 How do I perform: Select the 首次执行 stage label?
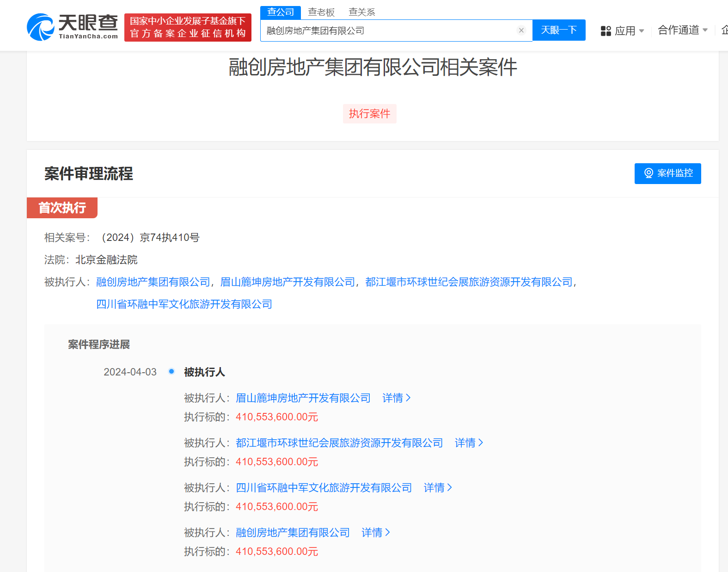coord(62,208)
